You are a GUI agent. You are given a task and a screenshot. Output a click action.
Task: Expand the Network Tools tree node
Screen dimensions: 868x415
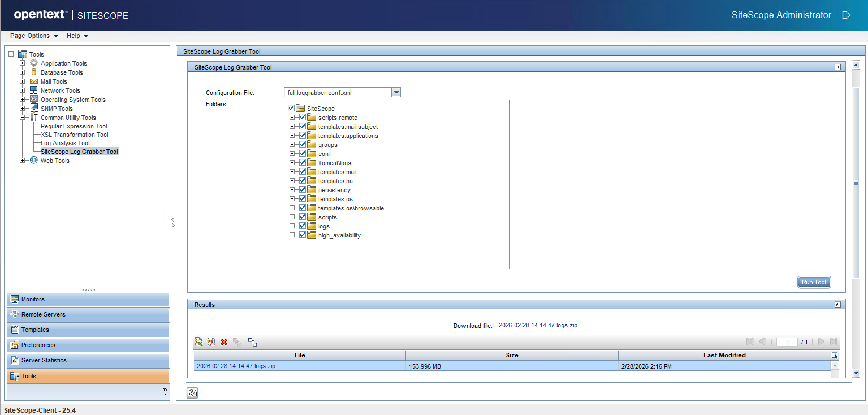pyautogui.click(x=23, y=90)
